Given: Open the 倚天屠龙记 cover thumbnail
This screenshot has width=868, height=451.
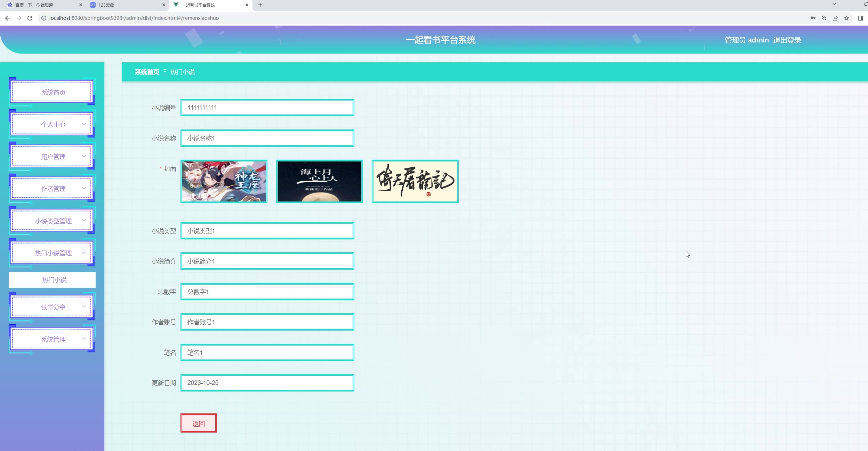Looking at the screenshot, I should [415, 181].
